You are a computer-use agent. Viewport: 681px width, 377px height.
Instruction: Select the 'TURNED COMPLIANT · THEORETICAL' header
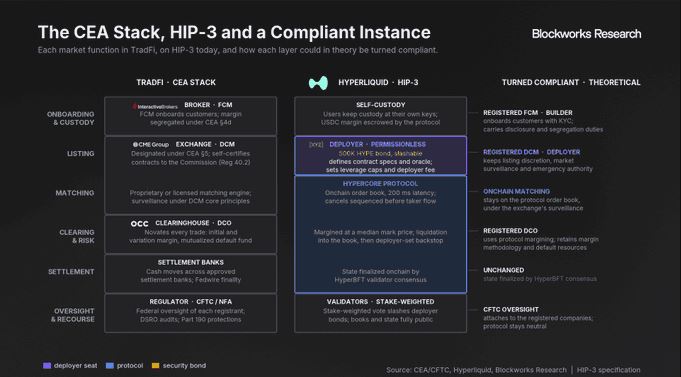(x=571, y=83)
